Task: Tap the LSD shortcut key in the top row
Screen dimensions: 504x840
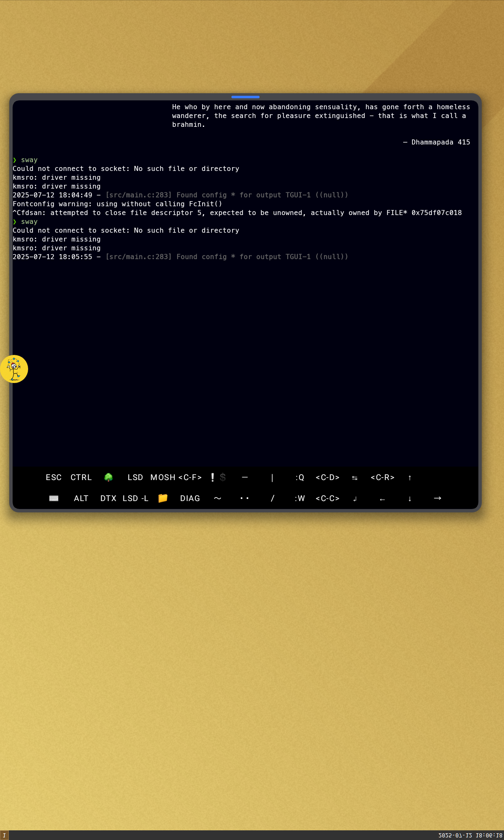Action: click(x=135, y=478)
